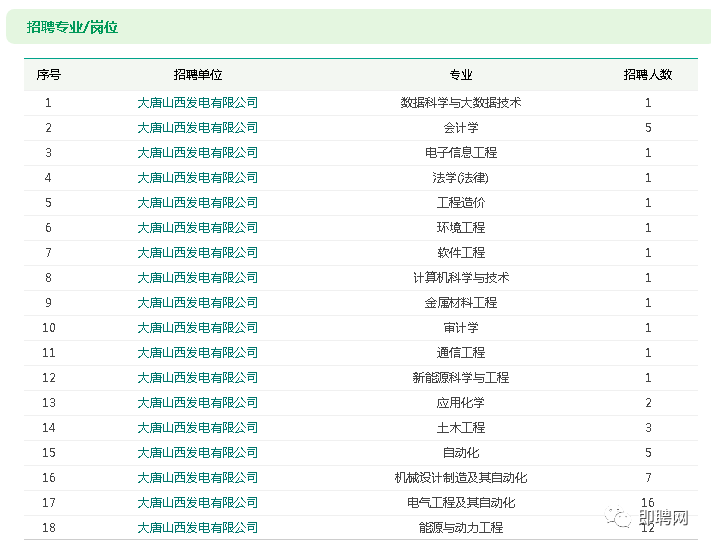This screenshot has height=548, width=711.
Task: Click headcount 3 in 土木工程 row
Action: tap(648, 427)
